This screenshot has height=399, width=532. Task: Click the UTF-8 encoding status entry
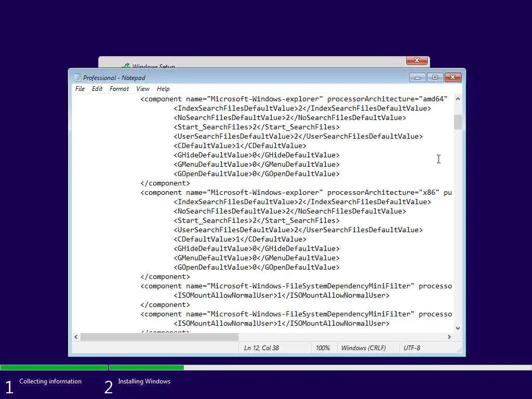coord(412,348)
